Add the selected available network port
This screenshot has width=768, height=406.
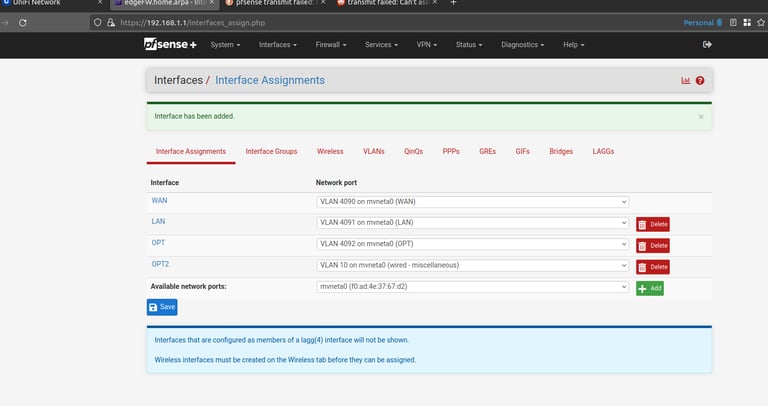pos(650,288)
